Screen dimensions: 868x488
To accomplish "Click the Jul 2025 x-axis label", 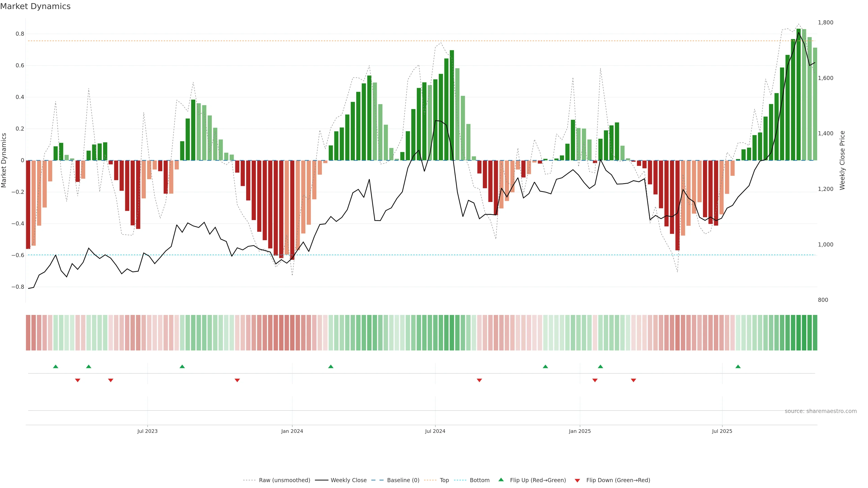I will [x=722, y=431].
